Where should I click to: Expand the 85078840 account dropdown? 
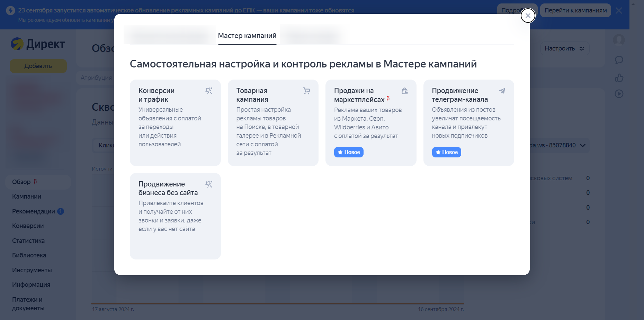[x=582, y=145]
